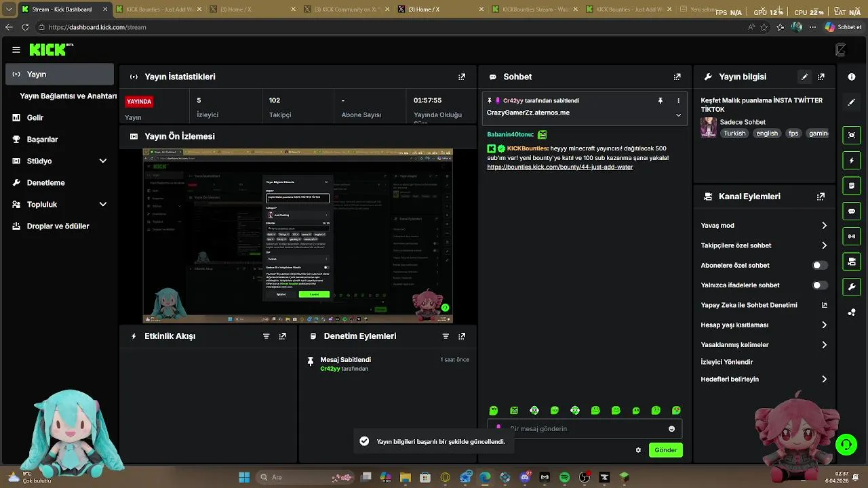Image resolution: width=868 pixels, height=488 pixels.
Task: Pop out the Yayın bilgisi panel
Action: point(821,77)
